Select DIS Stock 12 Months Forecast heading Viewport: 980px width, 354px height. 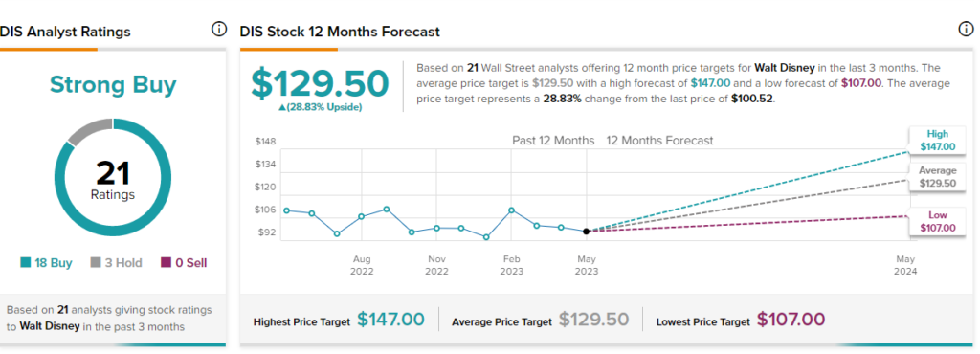340,32
